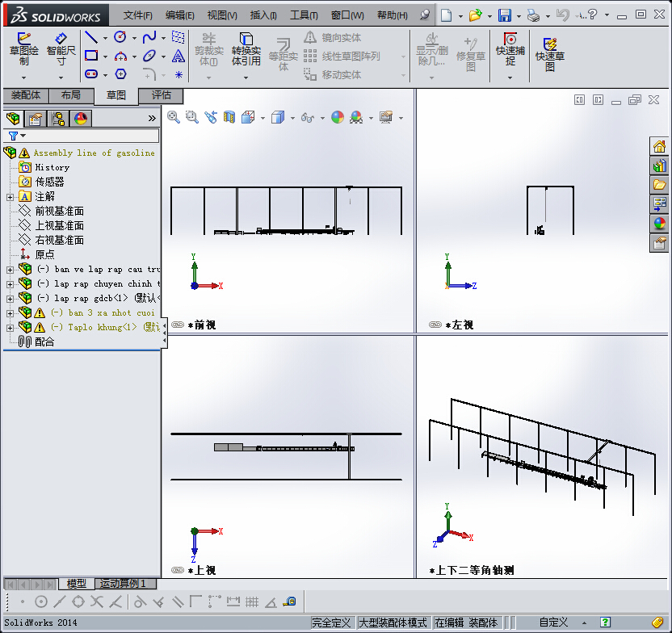This screenshot has width=672, height=633.
Task: Click the 快速捕捉 quick snaps tool
Action: [x=510, y=48]
